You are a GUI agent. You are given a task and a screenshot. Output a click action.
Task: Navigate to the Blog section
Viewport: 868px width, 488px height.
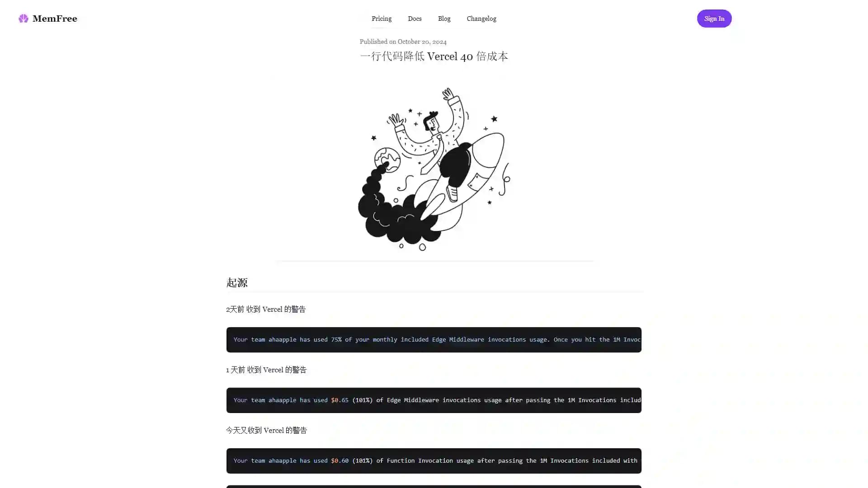click(x=443, y=19)
